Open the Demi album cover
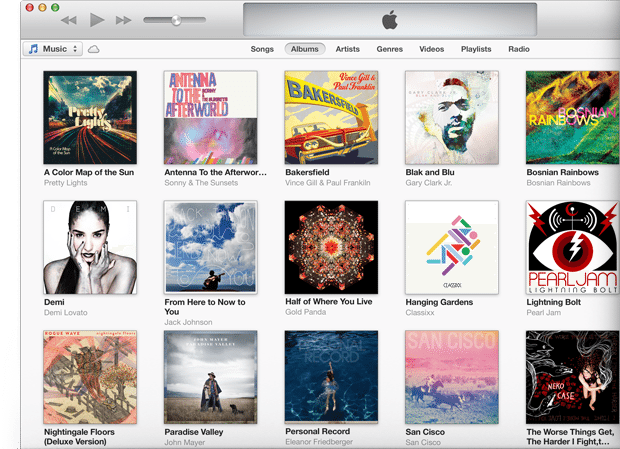 [x=90, y=247]
